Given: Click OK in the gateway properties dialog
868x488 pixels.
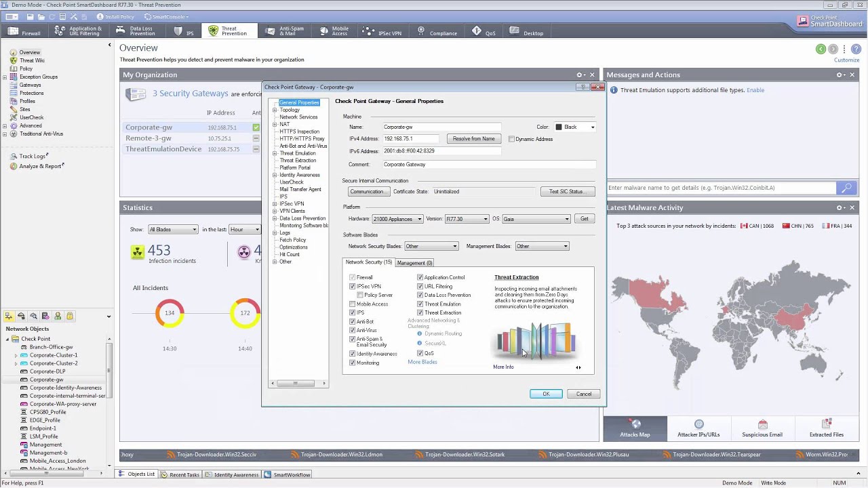Looking at the screenshot, I should click(546, 394).
